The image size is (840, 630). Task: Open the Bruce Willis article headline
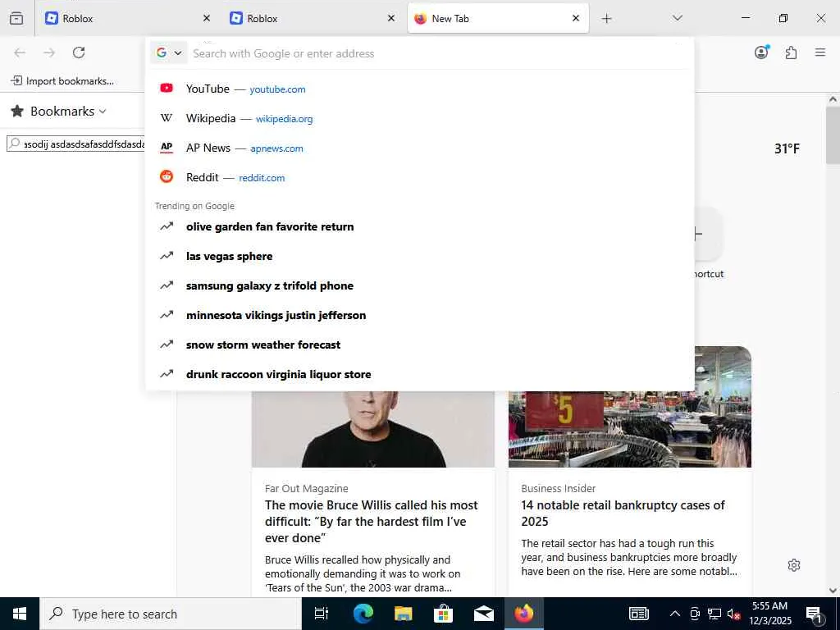[x=372, y=521]
